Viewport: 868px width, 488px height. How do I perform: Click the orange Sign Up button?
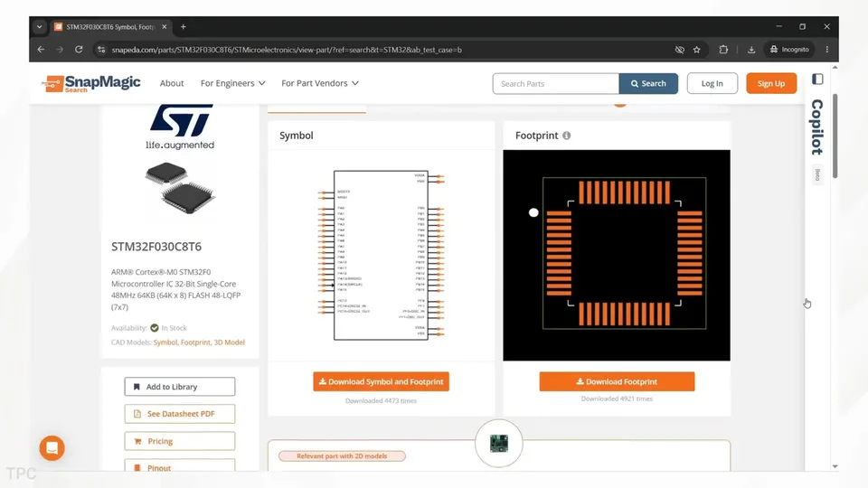[x=771, y=83]
